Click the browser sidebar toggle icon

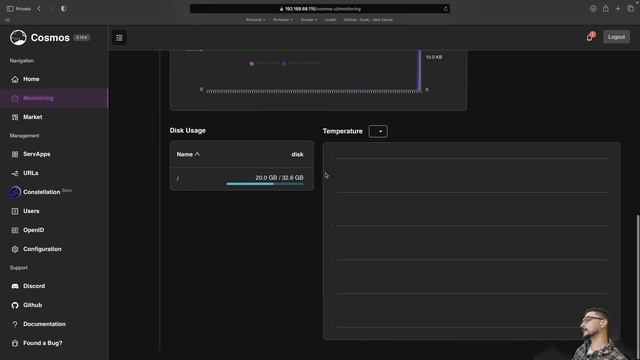(x=10, y=9)
